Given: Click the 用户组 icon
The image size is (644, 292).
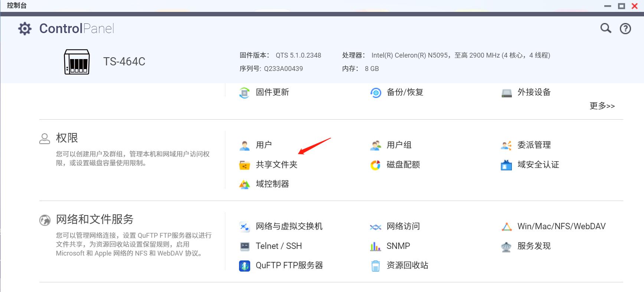Looking at the screenshot, I should (376, 145).
